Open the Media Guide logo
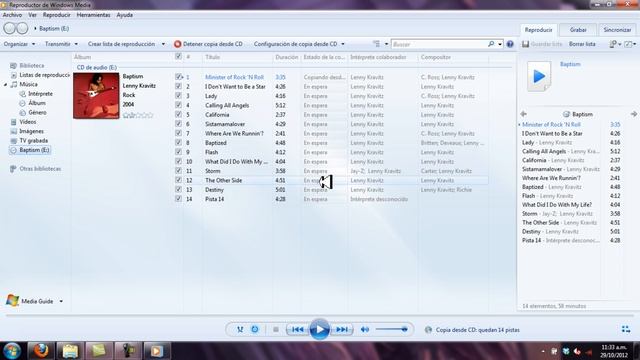The image size is (640, 360). tap(12, 301)
